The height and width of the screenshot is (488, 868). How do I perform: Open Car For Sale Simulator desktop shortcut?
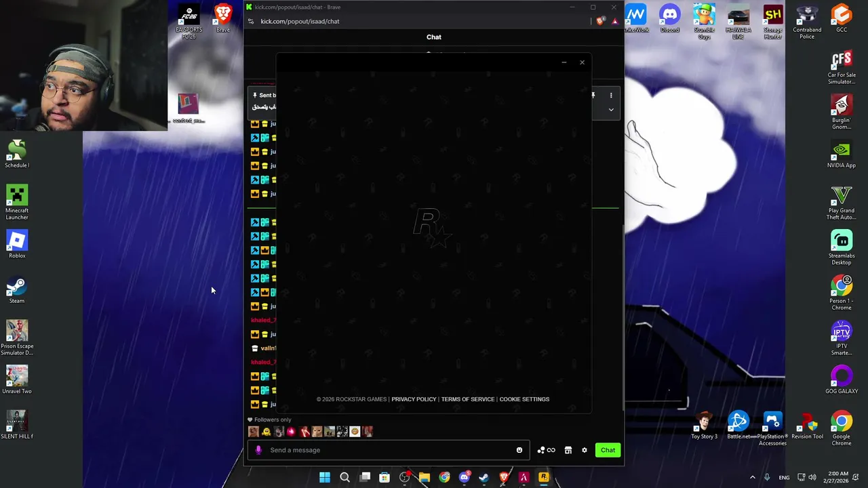[x=842, y=67]
